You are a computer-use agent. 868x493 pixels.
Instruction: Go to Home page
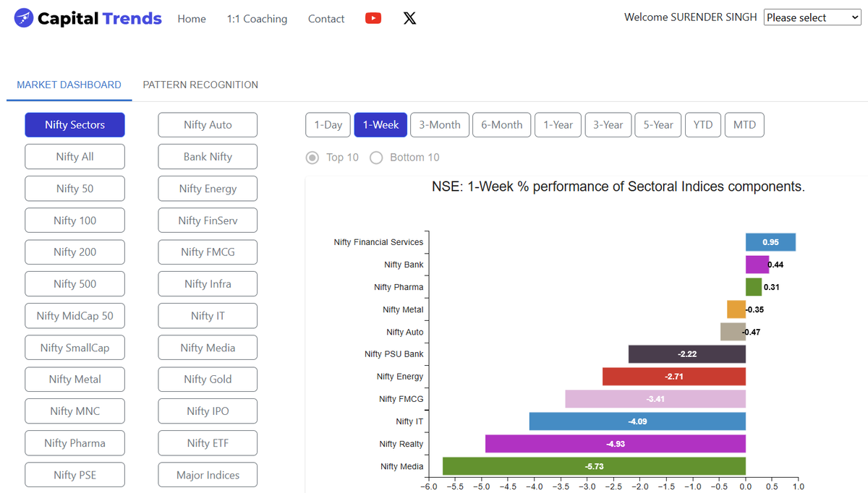tap(192, 19)
